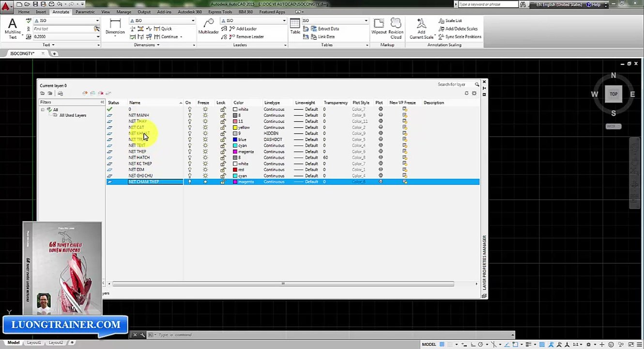Open the status bar customization menu
Viewport: 644px width, 349px height.
click(639, 344)
